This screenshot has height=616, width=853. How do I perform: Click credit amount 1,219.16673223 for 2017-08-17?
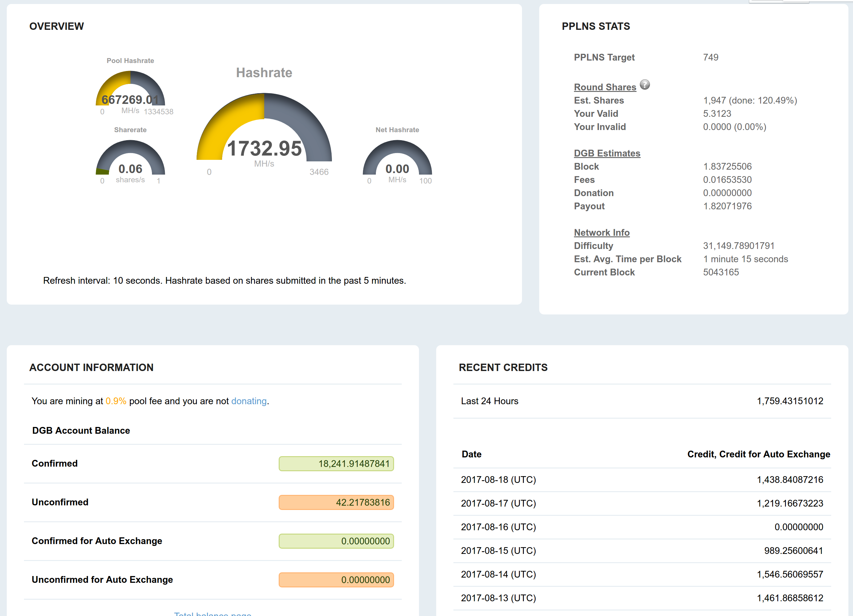[790, 503]
